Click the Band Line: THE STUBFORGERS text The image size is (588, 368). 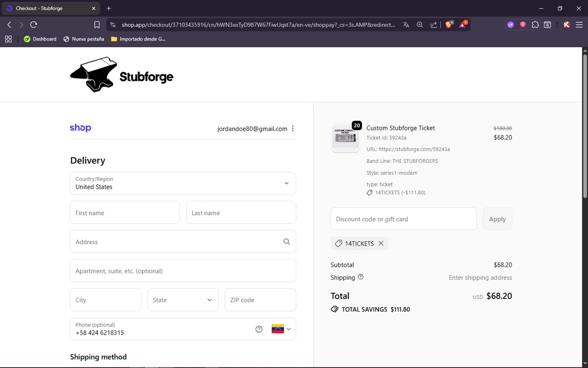coord(402,161)
